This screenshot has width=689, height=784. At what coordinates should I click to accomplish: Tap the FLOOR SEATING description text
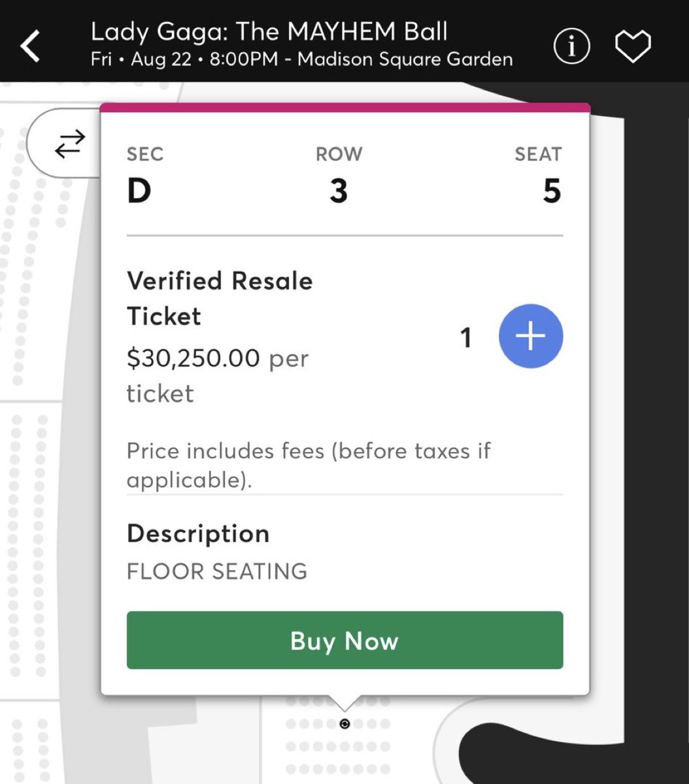[217, 572]
